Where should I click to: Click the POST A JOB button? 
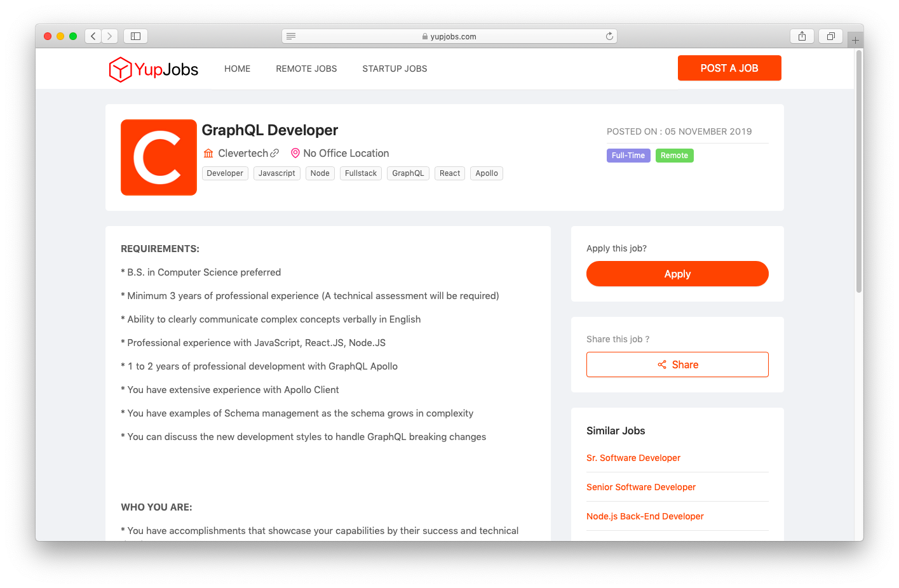click(729, 68)
